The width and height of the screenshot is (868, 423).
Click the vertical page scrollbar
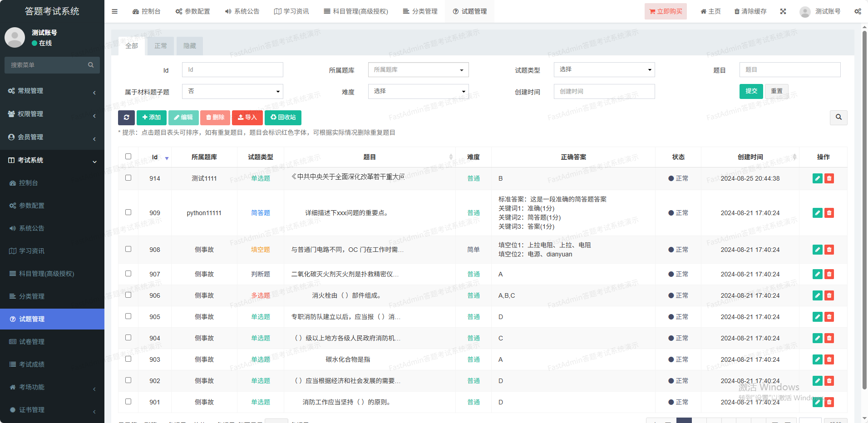pos(864,209)
